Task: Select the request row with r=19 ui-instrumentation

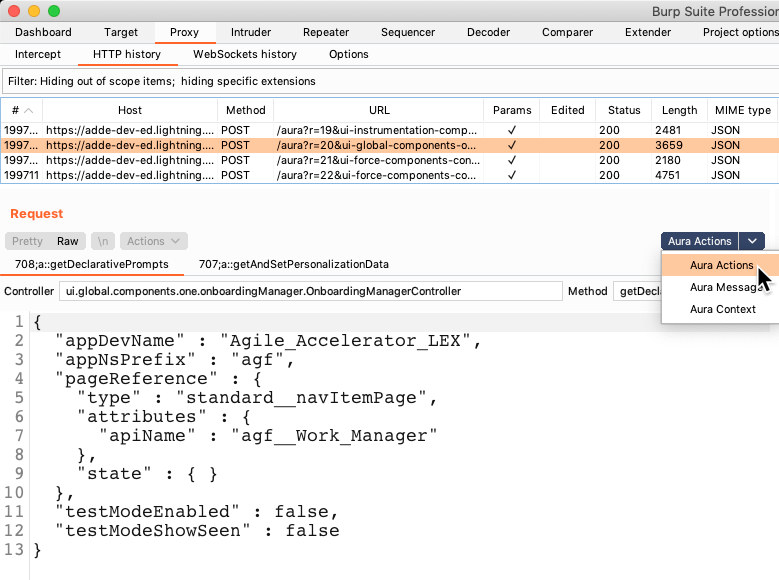Action: (x=390, y=130)
